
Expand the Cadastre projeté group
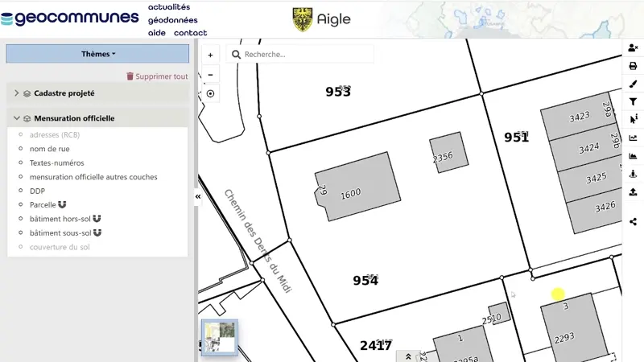(16, 93)
